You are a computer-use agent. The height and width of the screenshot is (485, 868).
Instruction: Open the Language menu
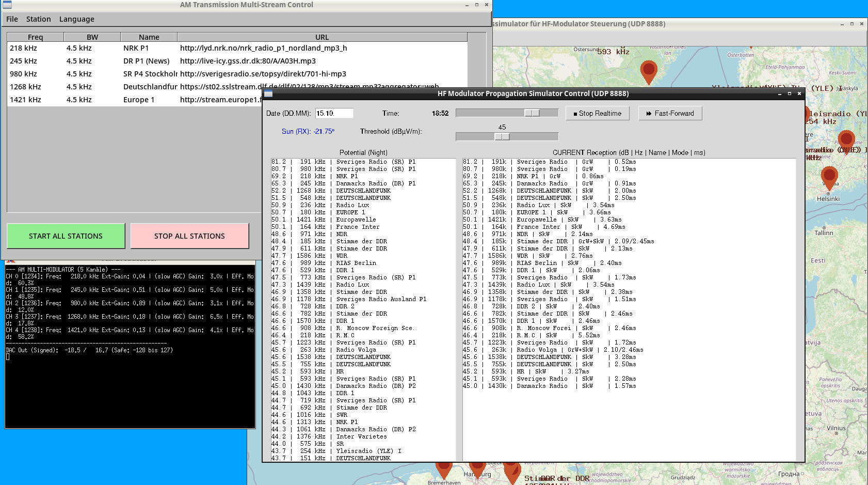click(77, 19)
